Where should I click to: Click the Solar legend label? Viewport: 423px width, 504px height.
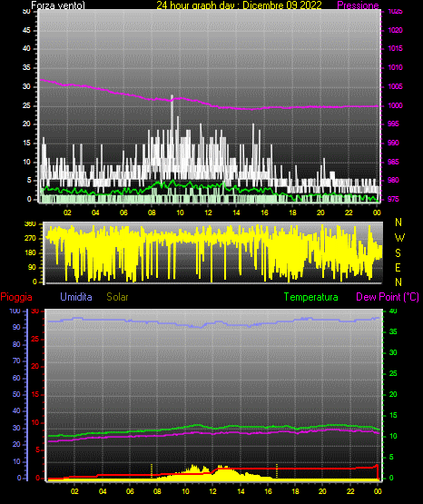click(117, 297)
